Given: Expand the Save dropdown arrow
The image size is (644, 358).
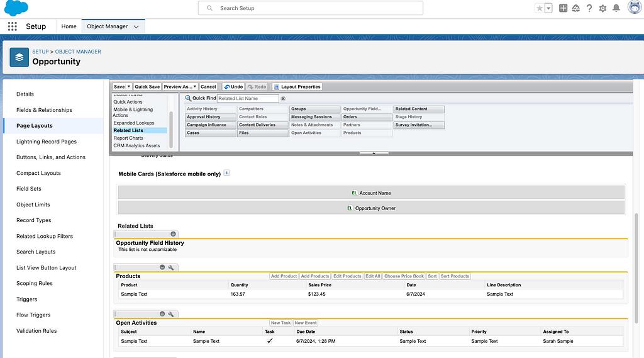Looking at the screenshot, I should (x=129, y=87).
